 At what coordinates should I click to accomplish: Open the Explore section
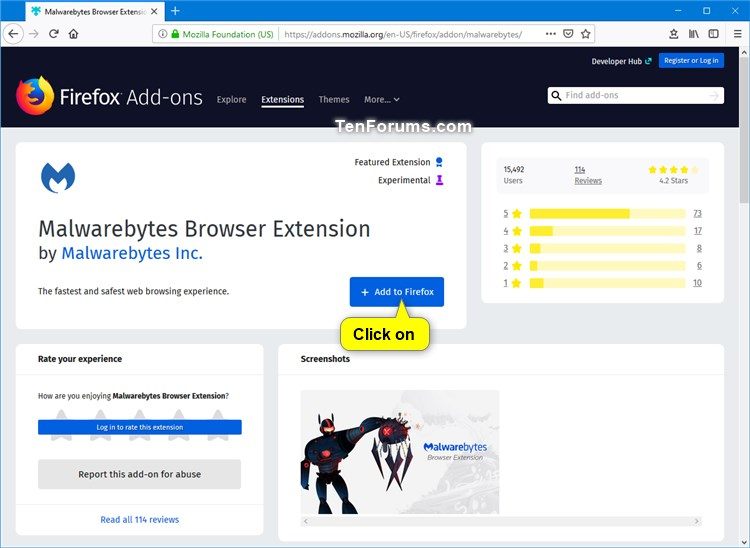pyautogui.click(x=232, y=99)
